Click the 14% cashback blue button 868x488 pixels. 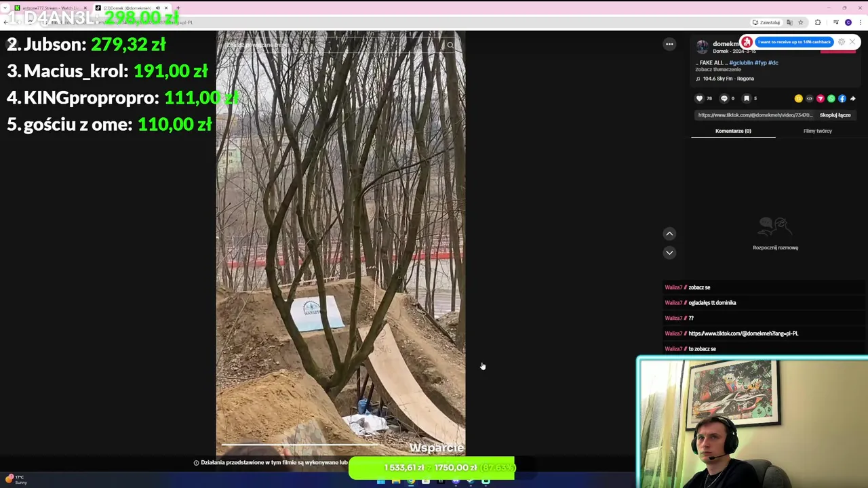point(794,42)
